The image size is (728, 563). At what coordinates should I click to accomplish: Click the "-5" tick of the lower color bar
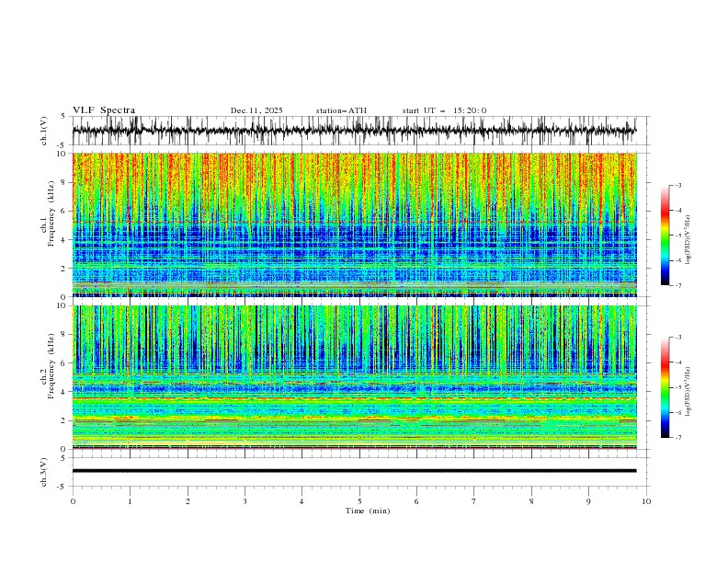coord(678,387)
